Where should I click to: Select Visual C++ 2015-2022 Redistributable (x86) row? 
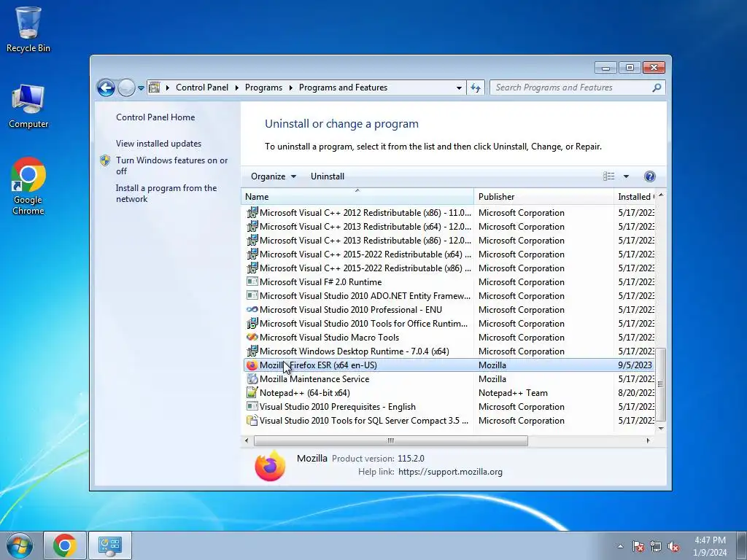pyautogui.click(x=449, y=268)
